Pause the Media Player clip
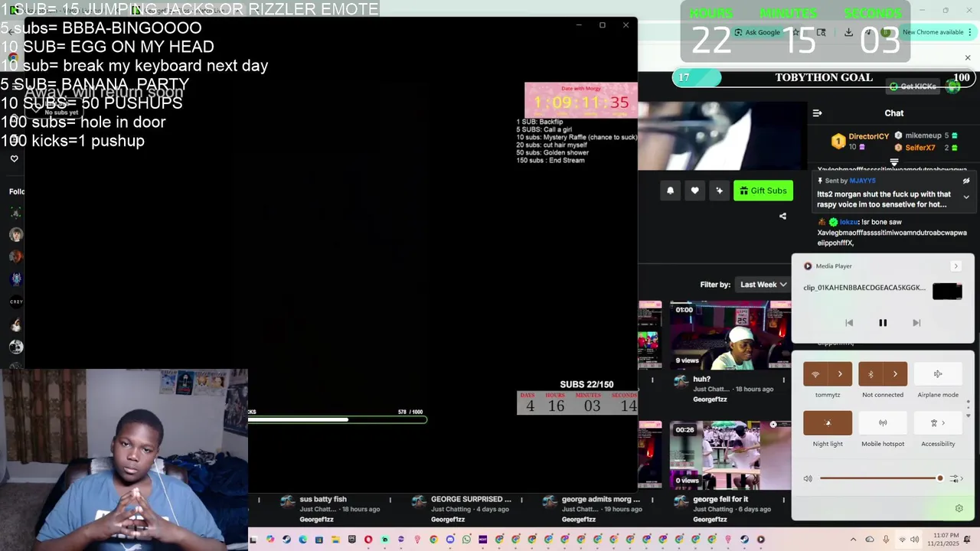This screenshot has width=980, height=551. point(882,323)
